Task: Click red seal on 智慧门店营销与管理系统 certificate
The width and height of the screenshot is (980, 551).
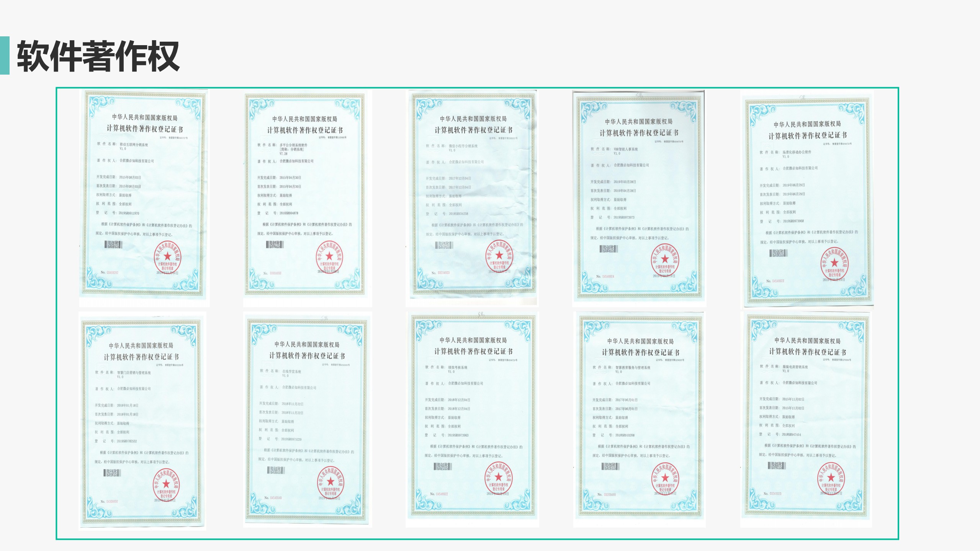Action: tap(166, 484)
